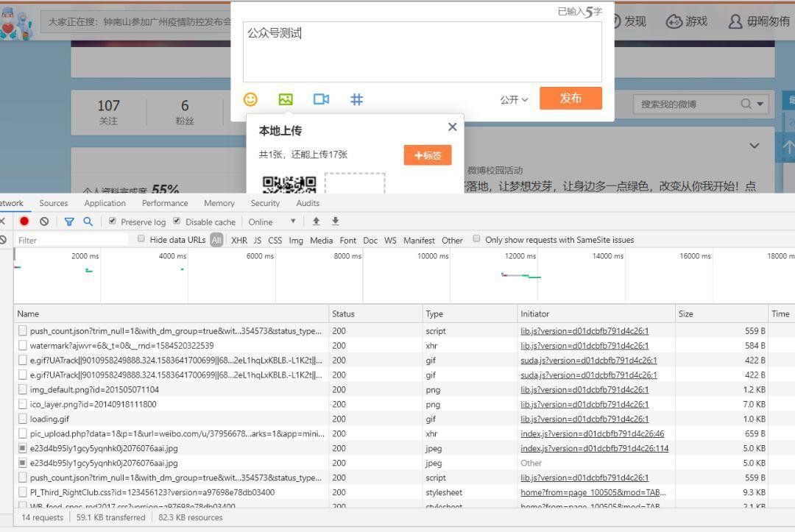
Task: Switch to the Memory tab
Action: [x=219, y=203]
